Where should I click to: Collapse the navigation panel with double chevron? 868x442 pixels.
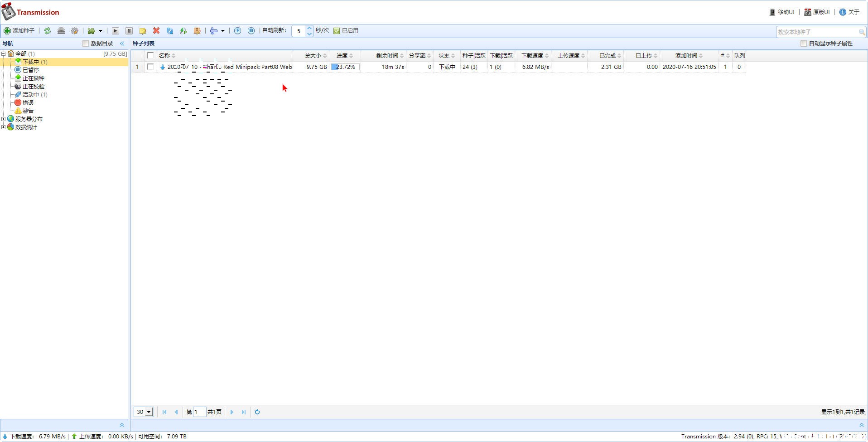pyautogui.click(x=122, y=44)
